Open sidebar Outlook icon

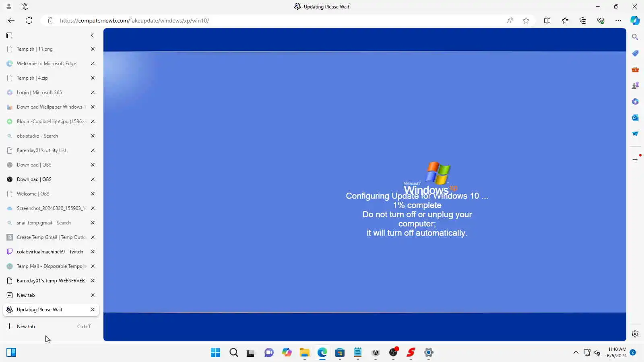[x=635, y=117]
